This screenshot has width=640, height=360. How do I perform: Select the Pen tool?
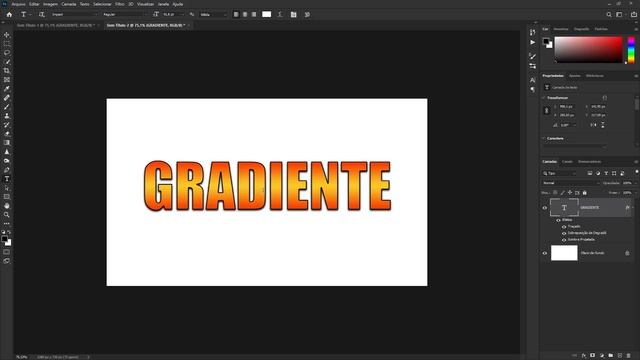point(7,170)
